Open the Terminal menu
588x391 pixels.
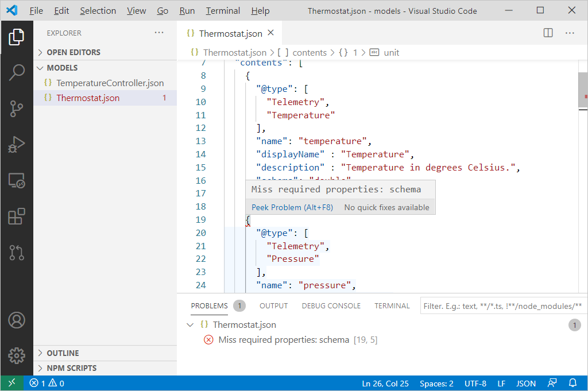coord(222,10)
